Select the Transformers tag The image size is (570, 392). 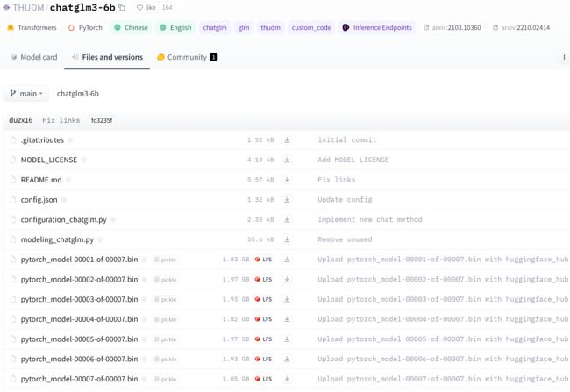point(32,28)
